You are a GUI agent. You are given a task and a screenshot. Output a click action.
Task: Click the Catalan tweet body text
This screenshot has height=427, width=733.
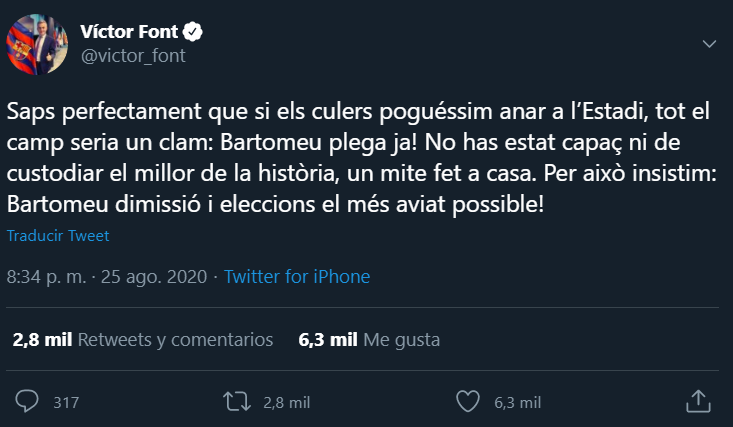[361, 158]
